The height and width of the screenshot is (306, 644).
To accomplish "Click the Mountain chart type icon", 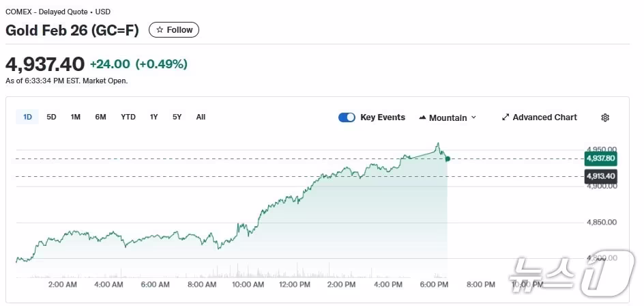I will click(x=422, y=117).
